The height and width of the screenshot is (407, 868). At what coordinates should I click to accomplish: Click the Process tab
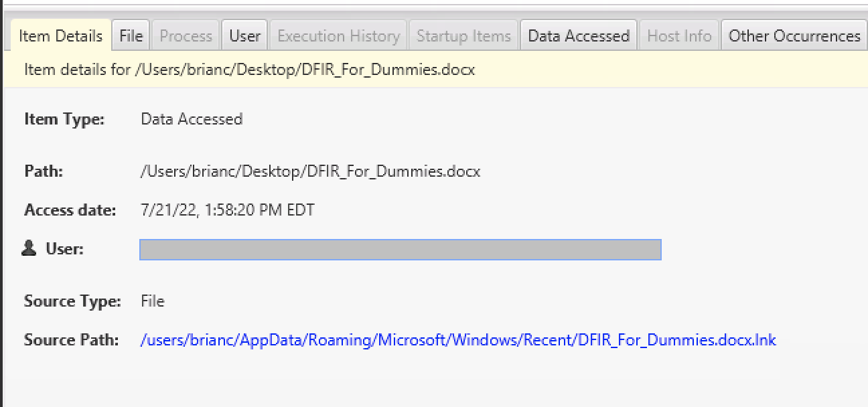point(185,35)
